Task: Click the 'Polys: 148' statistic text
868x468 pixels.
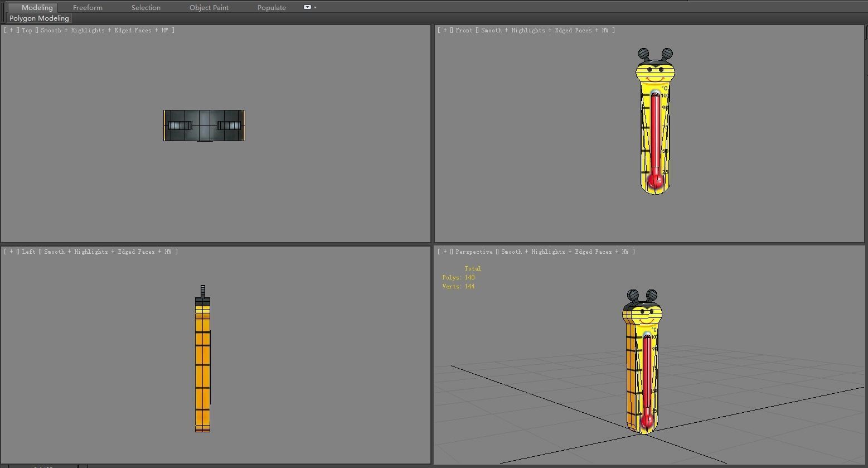Action: pos(458,277)
